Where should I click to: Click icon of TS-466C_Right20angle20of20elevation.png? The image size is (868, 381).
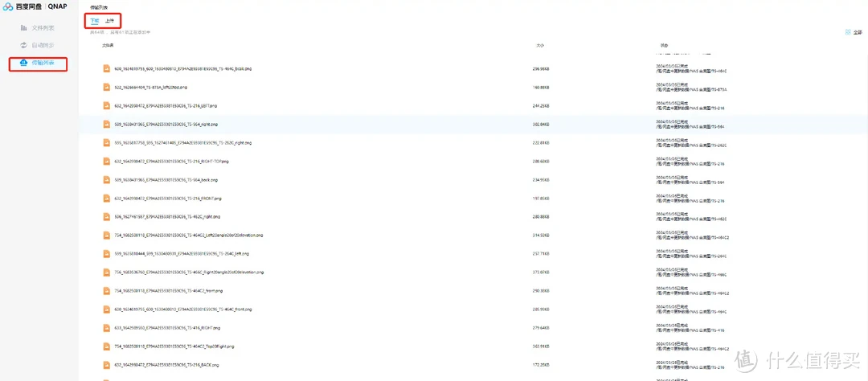click(x=108, y=272)
